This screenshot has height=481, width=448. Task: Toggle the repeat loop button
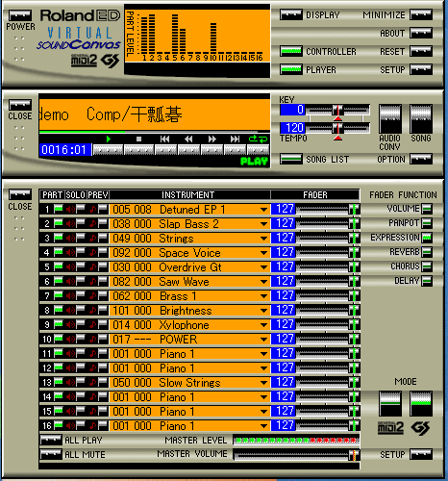[258, 149]
